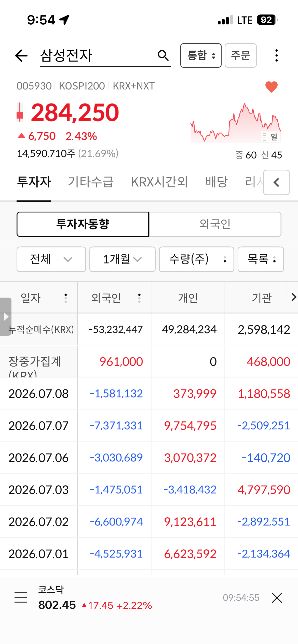The image size is (298, 644).
Task: Open the 일자 column options dots
Action: point(66,298)
